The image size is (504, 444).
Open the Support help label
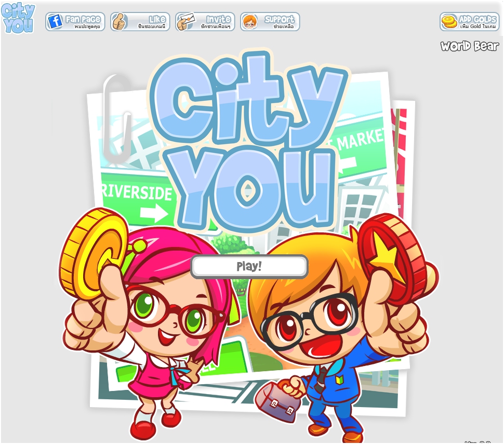(279, 19)
